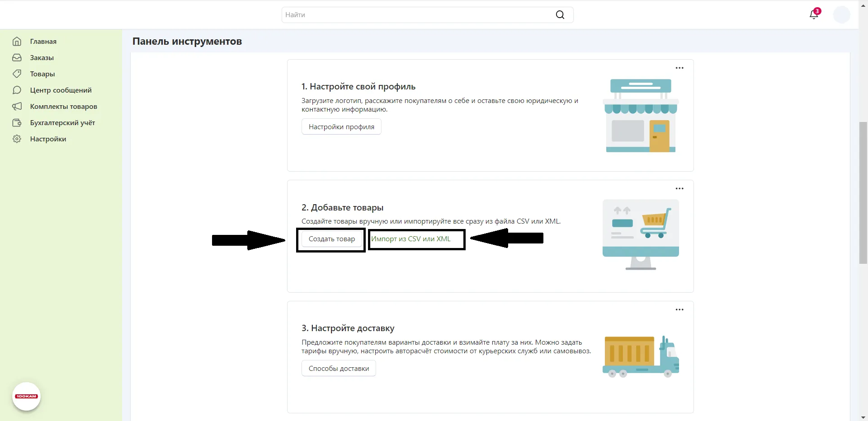868x421 pixels.
Task: Open the notifications bell
Action: 814,14
